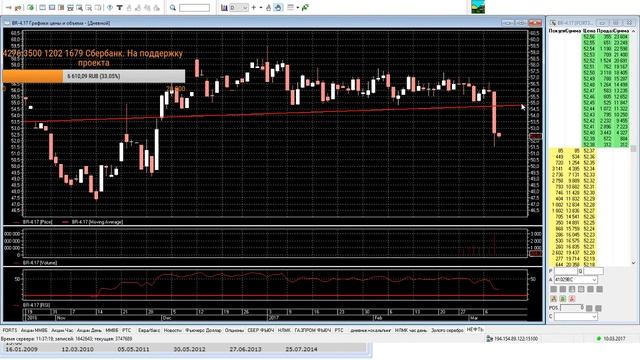
Task: Click the Покупк column header in order book
Action: point(557,31)
